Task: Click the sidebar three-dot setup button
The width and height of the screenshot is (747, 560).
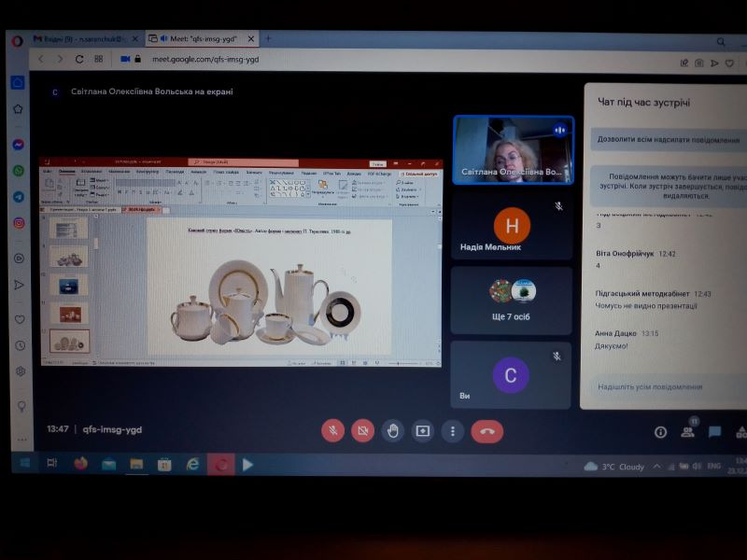Action: 21,439
